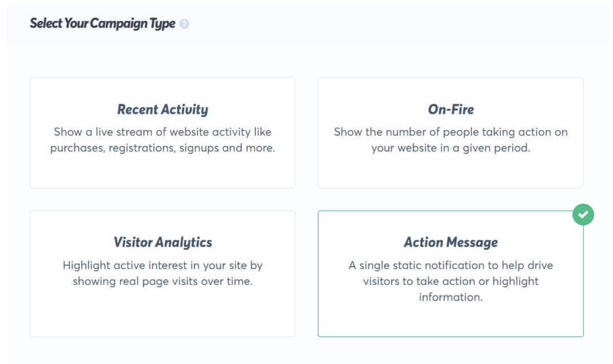Click the Recent Activity title text
Screen dimensions: 613x364
(x=163, y=109)
